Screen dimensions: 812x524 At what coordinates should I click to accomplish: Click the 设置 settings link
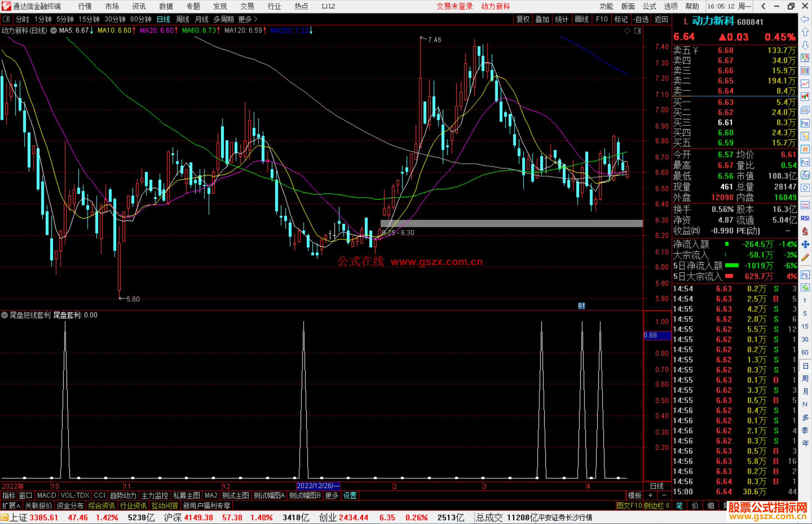coord(350,495)
